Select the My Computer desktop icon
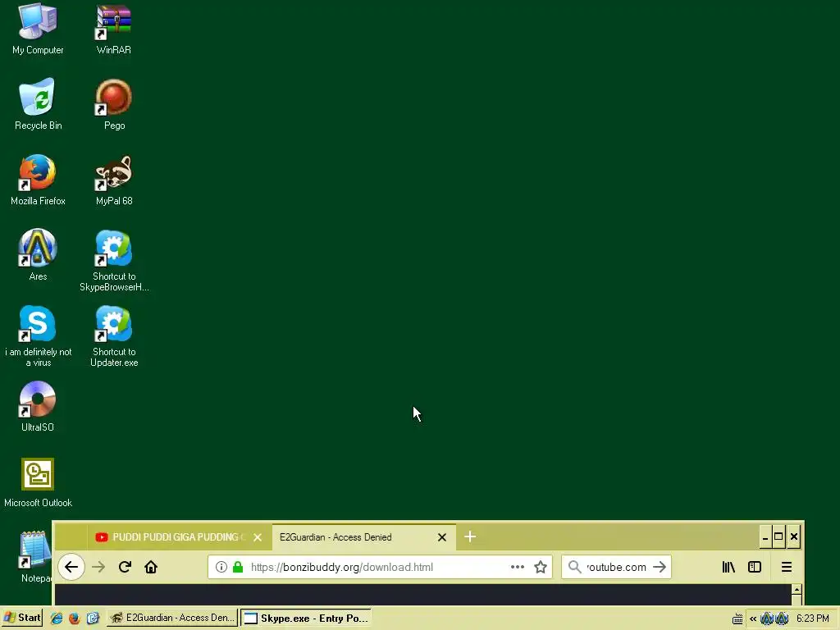 (38, 29)
